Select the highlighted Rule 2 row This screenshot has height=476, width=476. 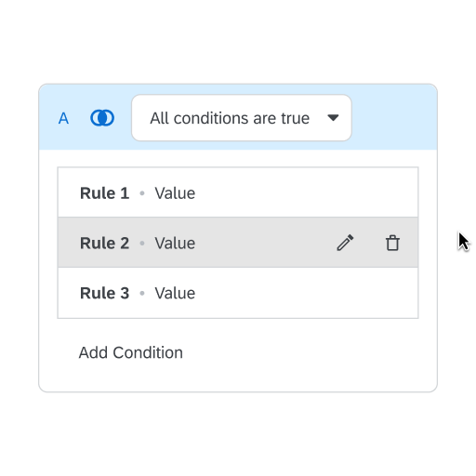tap(238, 243)
